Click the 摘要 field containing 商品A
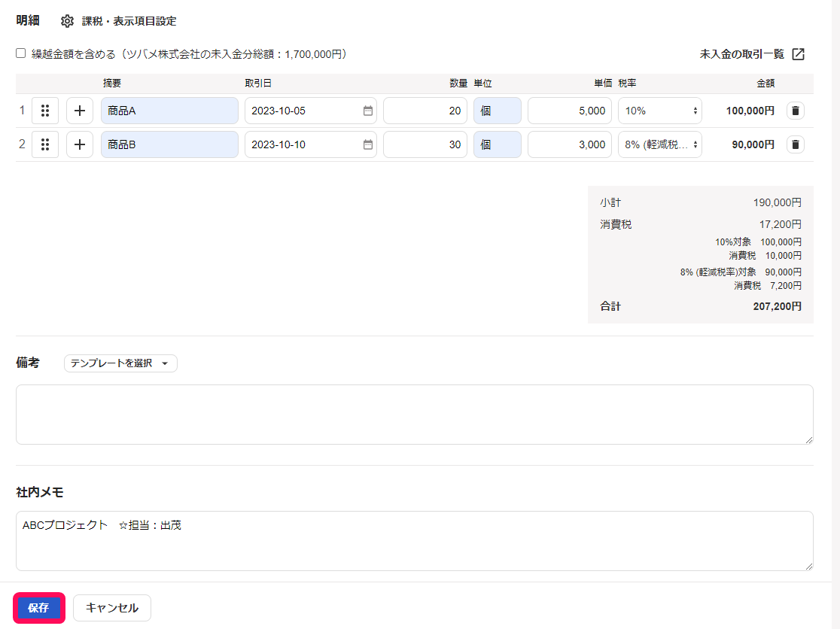This screenshot has width=840, height=629. coord(169,111)
